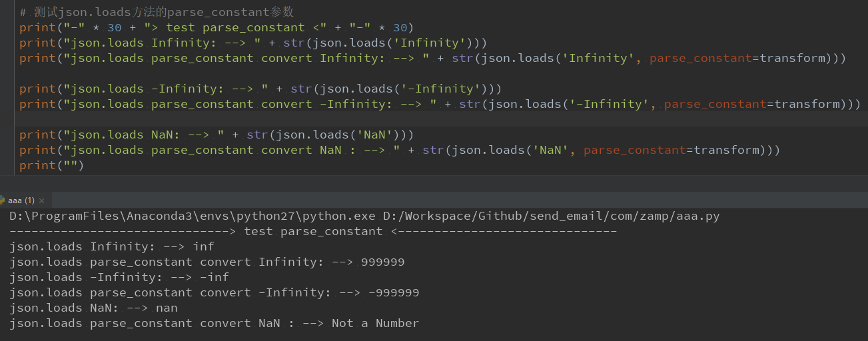Click console output 'json.loads NaN: --> nan'
The width and height of the screenshot is (868, 341).
point(94,308)
